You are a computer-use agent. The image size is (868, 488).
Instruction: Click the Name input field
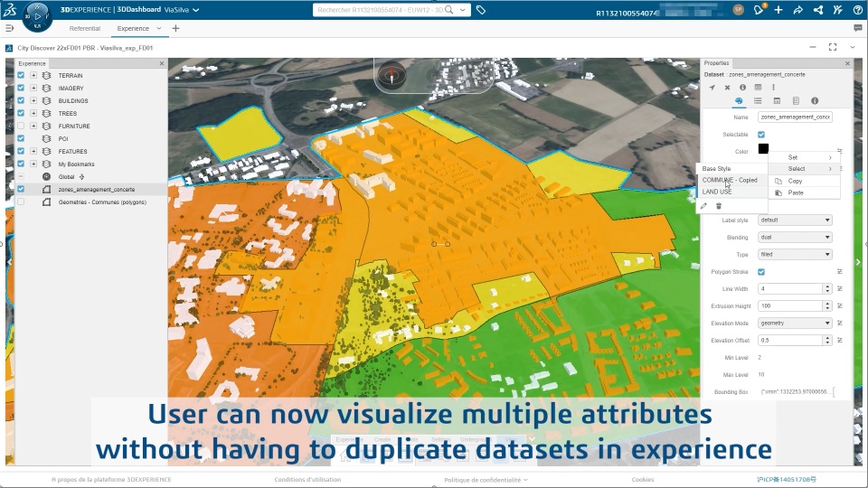click(795, 117)
